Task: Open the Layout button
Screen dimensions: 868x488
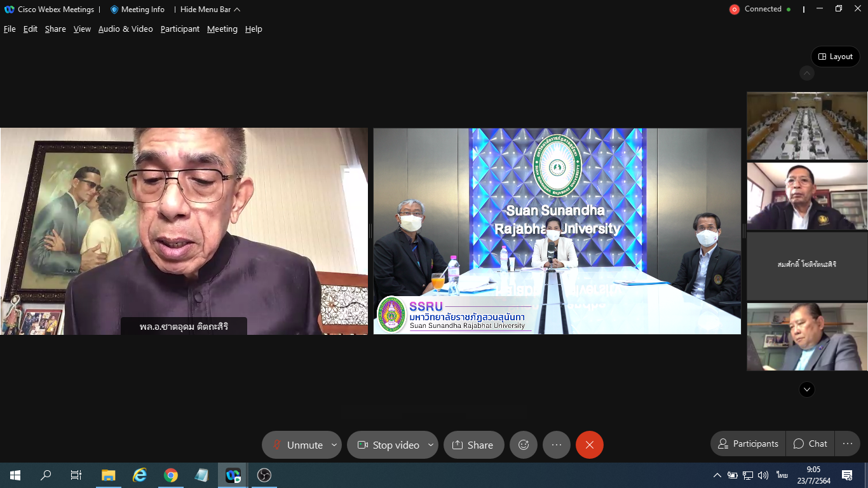Action: click(x=835, y=57)
